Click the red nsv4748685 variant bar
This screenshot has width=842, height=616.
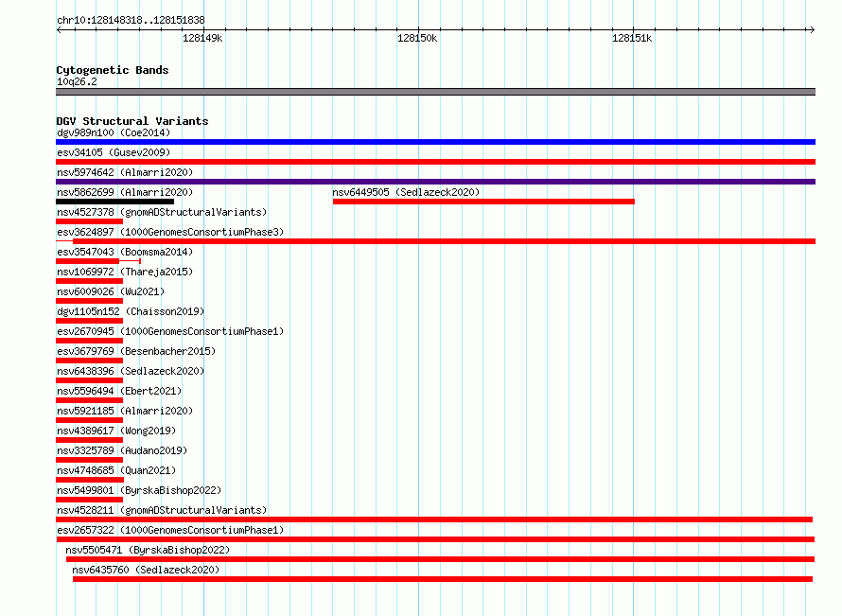(x=90, y=480)
